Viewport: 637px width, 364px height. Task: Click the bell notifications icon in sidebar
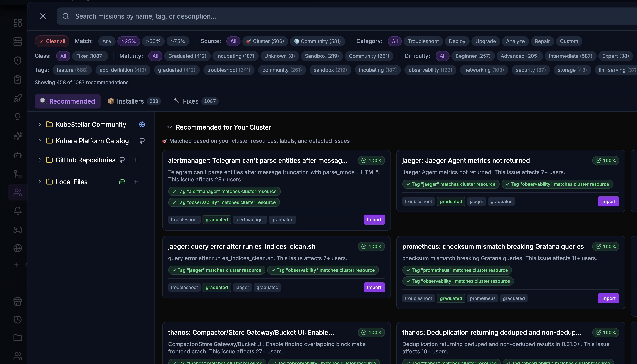[17, 211]
